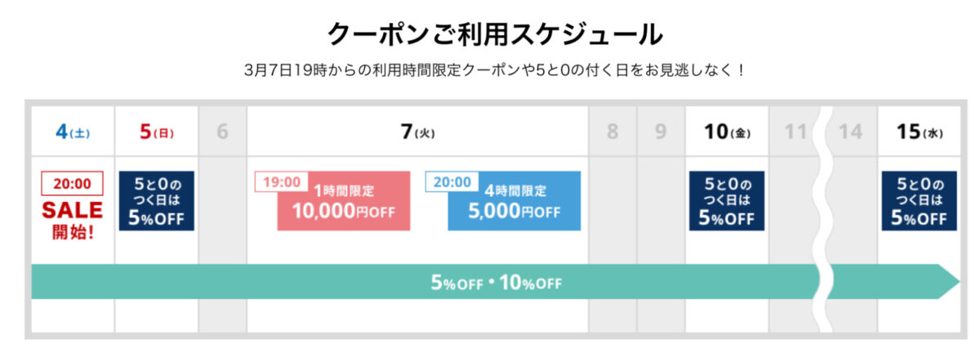Screen dimensions: 980x344
Task: Select the March 15 navy 5%OFF banner
Action: 919,200
